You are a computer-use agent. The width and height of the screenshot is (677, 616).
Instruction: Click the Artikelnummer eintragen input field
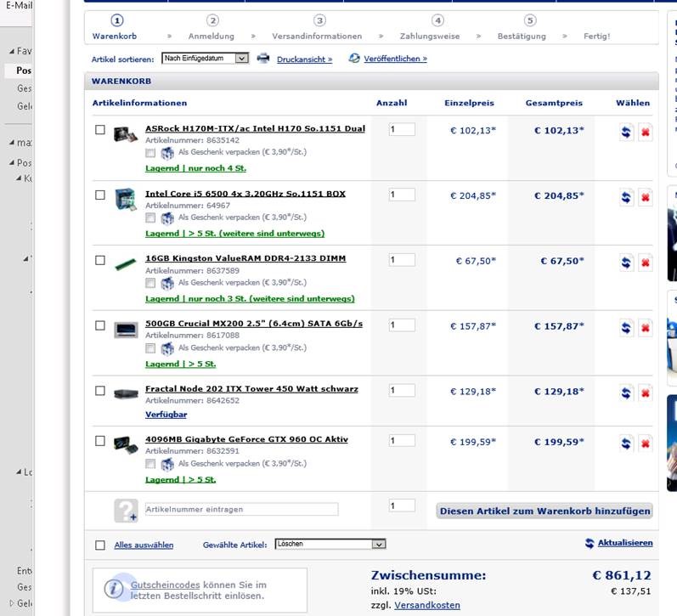click(x=241, y=509)
